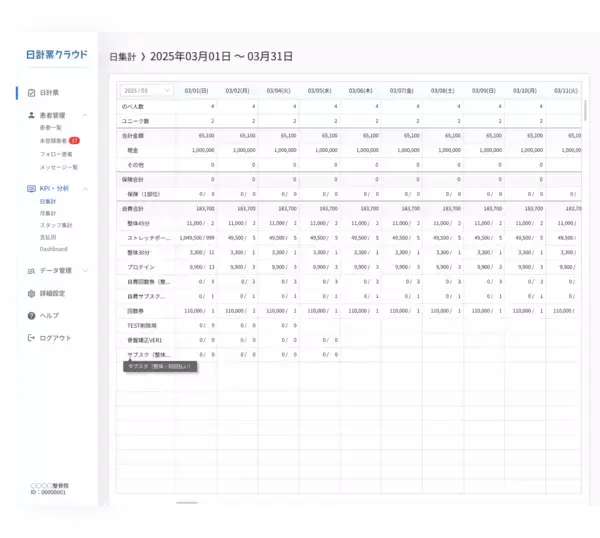The width and height of the screenshot is (600, 538).
Task: Click the のべ人数 row label
Action: point(133,106)
